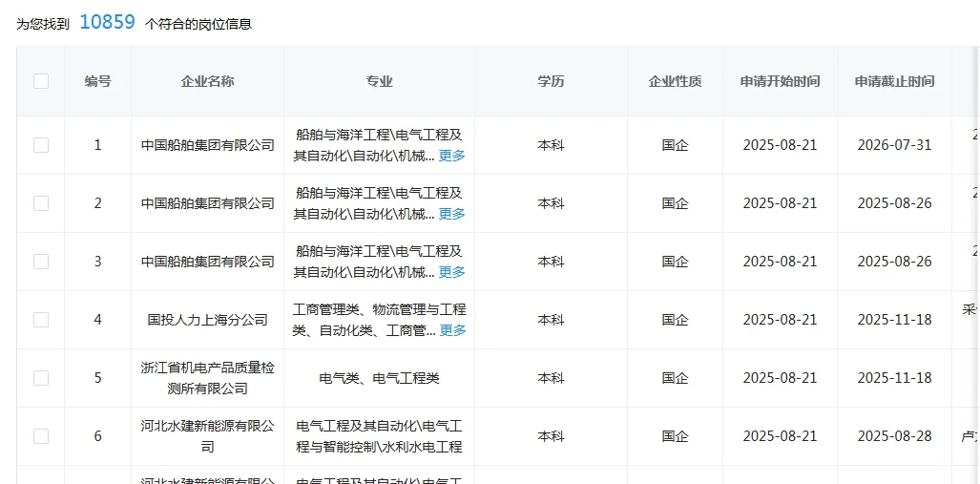
Task: Click the 企业名称 column header
Action: click(207, 81)
